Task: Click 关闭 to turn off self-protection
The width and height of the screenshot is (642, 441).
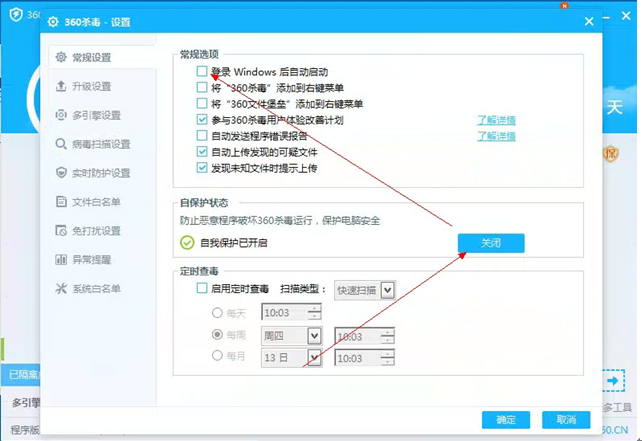Action: (x=491, y=243)
